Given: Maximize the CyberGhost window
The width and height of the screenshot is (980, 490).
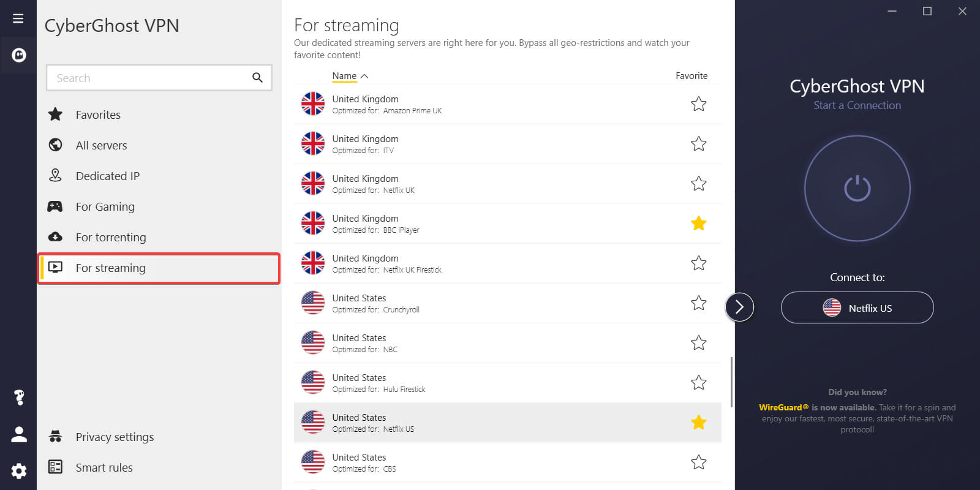Looking at the screenshot, I should (927, 11).
